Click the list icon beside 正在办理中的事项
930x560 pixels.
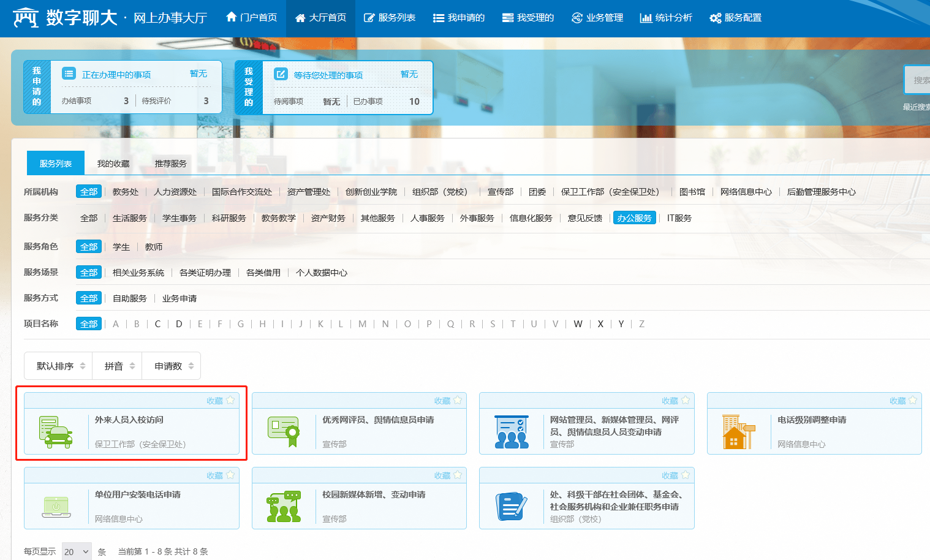[x=69, y=74]
